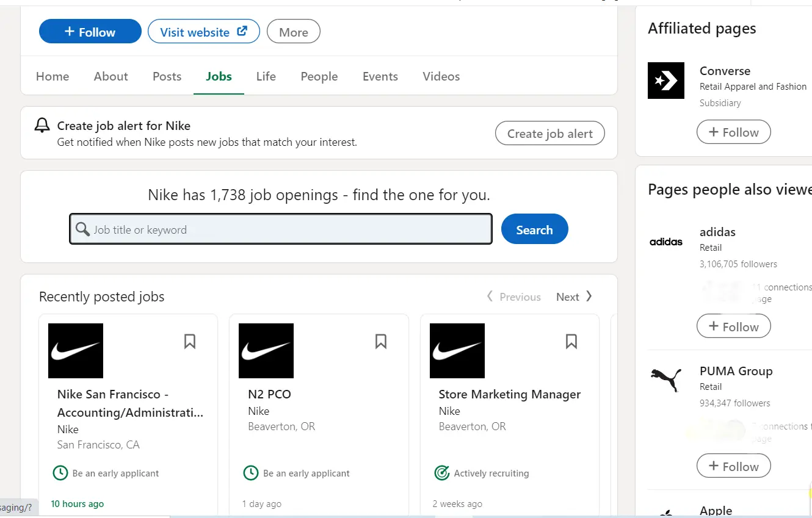Click '3,106,705 followers' text

pos(738,264)
